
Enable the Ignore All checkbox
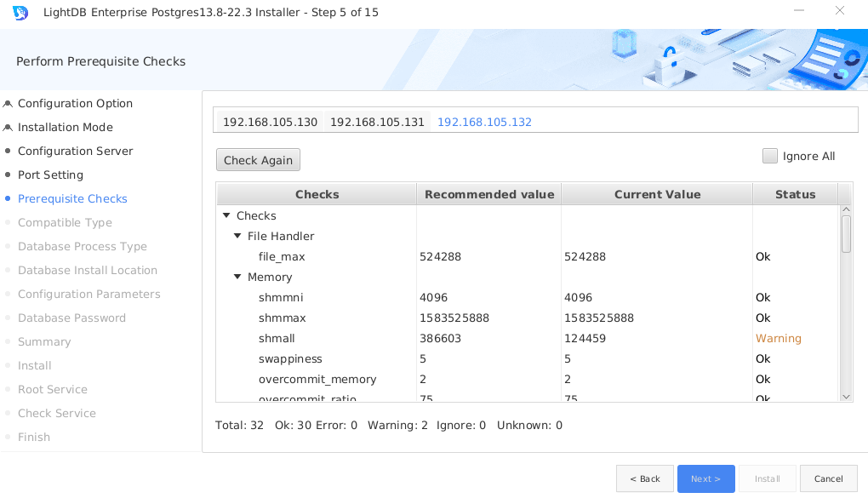tap(770, 156)
